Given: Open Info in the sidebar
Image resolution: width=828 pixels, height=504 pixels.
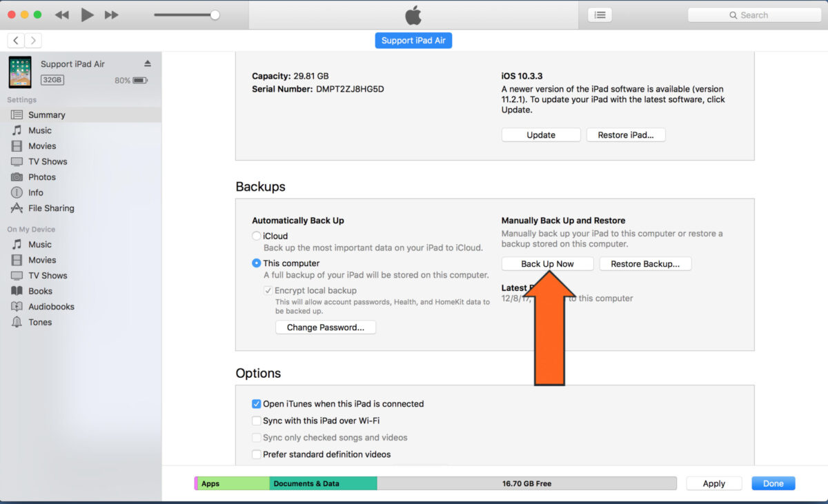Looking at the screenshot, I should click(x=81, y=192).
